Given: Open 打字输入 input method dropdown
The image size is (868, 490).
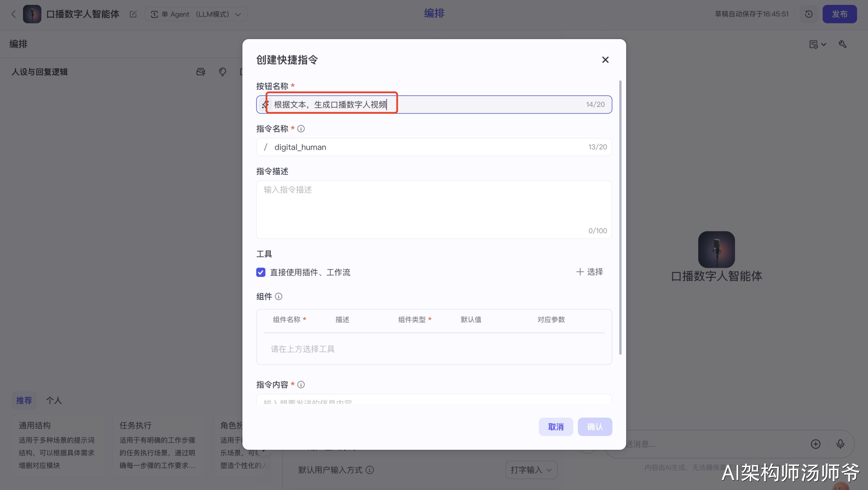Looking at the screenshot, I should [x=531, y=470].
